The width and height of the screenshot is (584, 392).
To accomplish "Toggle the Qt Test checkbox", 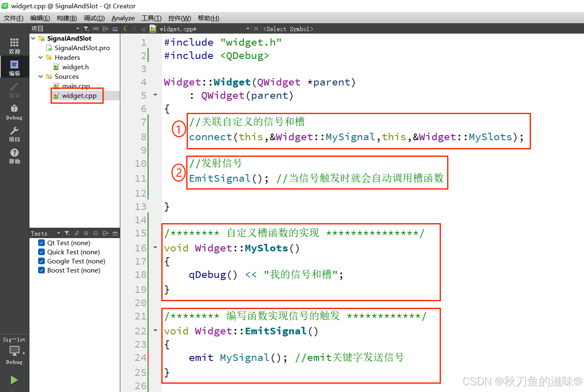I will (41, 243).
